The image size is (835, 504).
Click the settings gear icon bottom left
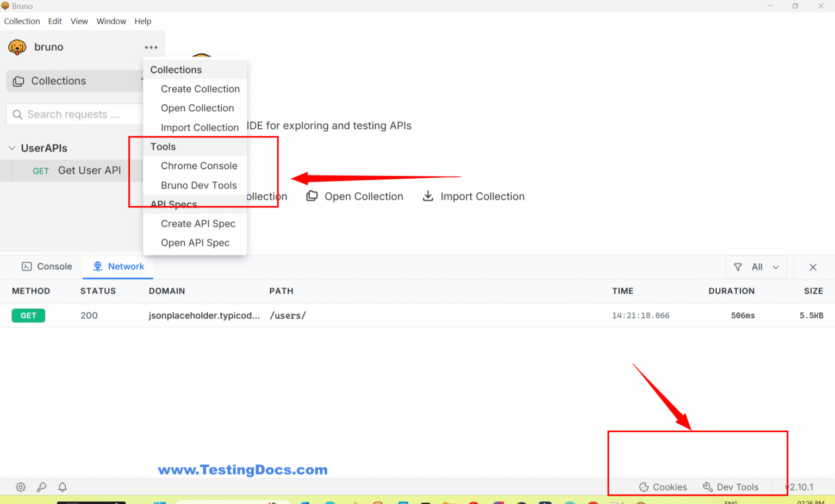(20, 487)
